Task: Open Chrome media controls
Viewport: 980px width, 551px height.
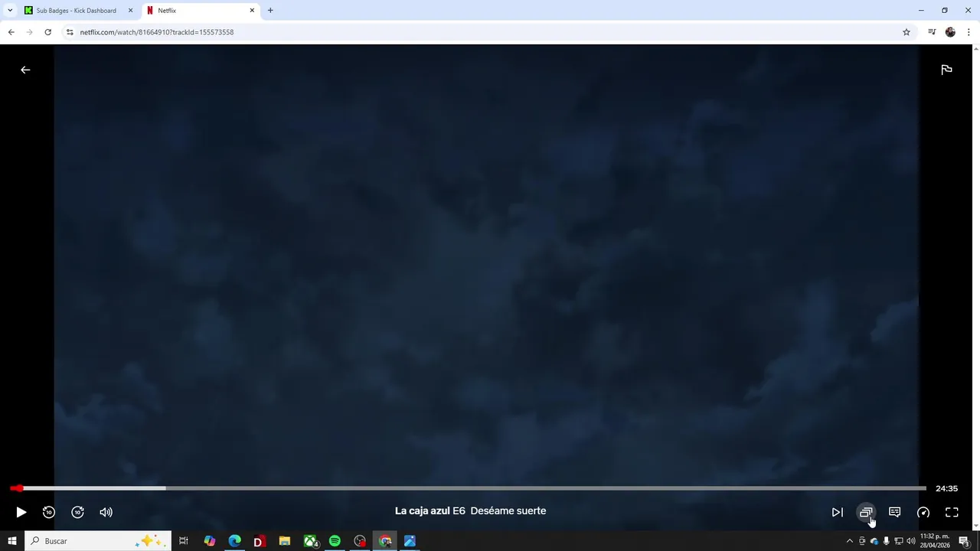Action: coord(932,32)
